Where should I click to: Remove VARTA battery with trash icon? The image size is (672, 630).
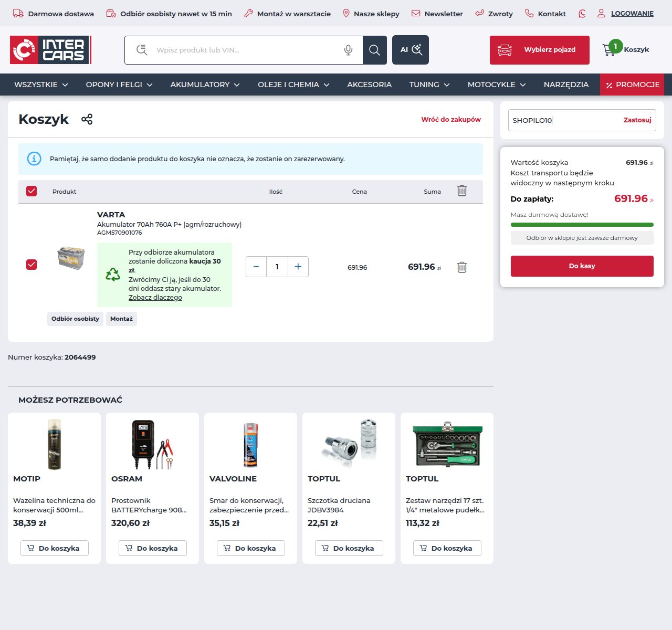click(x=462, y=267)
